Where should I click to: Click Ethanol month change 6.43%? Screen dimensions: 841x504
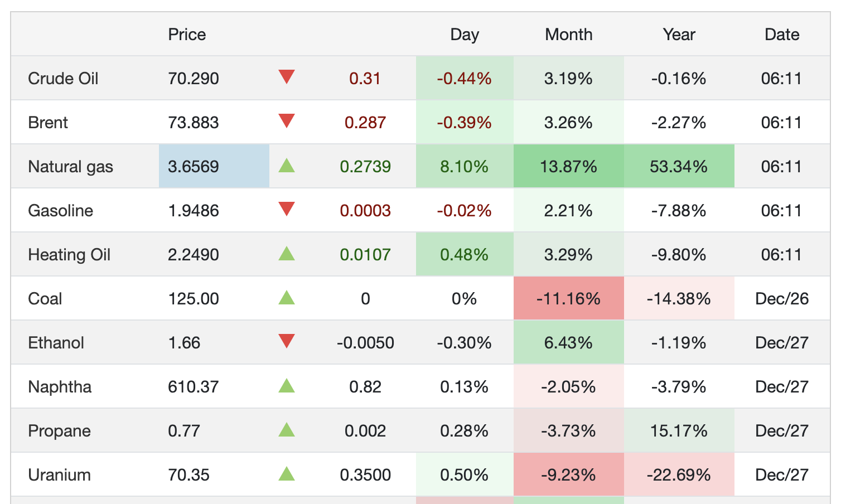click(569, 343)
